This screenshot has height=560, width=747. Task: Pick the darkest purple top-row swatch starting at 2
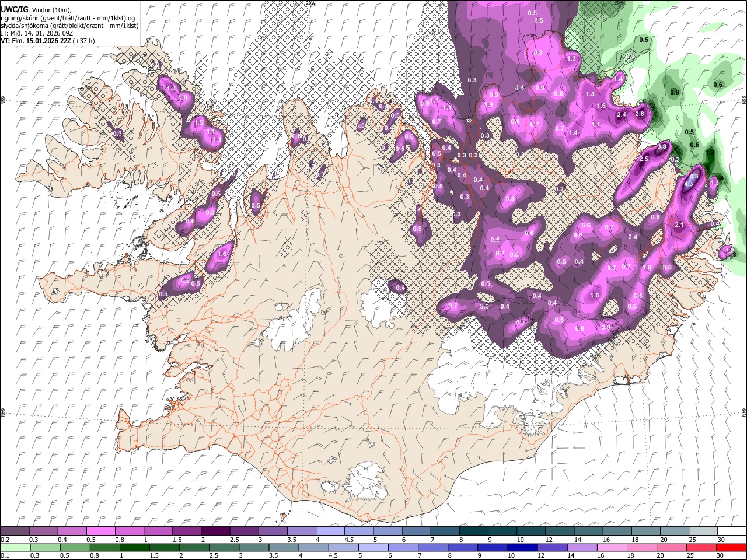[215, 531]
